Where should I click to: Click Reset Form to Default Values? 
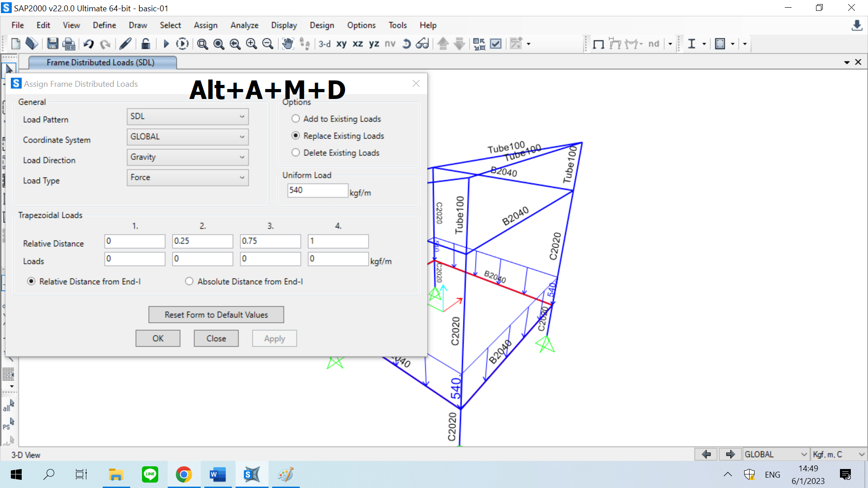216,315
